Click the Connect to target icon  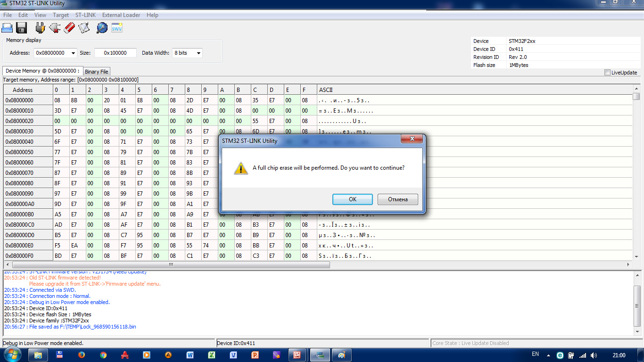(x=40, y=27)
